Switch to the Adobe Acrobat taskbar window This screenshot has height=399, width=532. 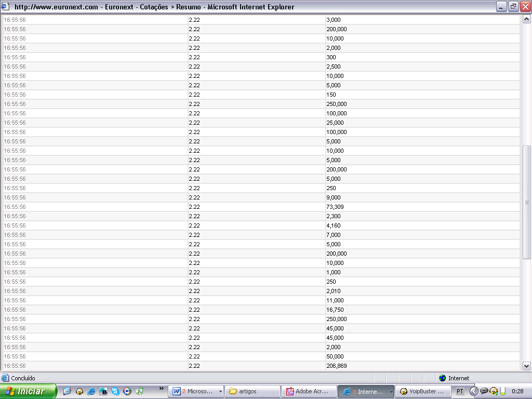pyautogui.click(x=309, y=391)
